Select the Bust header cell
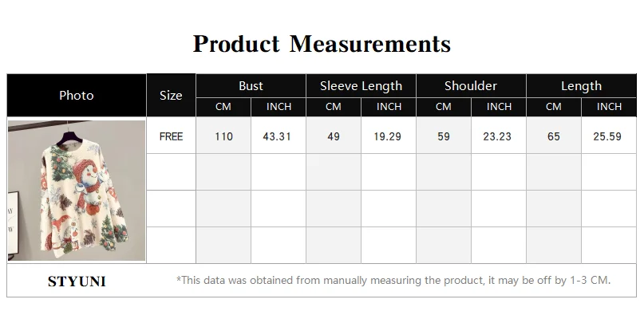This screenshot has width=644, height=315. (251, 86)
